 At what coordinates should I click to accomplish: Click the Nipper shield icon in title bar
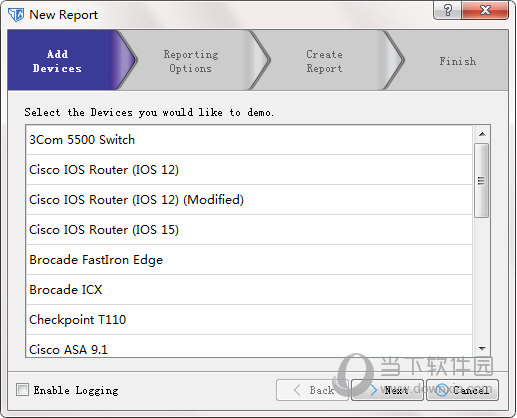pyautogui.click(x=16, y=15)
